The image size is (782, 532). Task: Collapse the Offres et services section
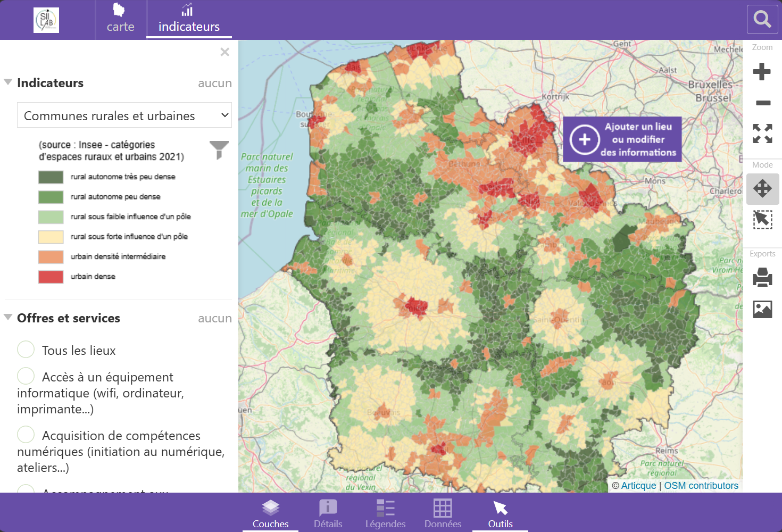(x=8, y=317)
